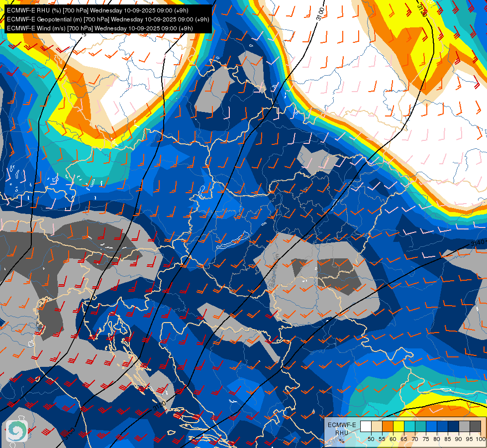Image resolution: width=487 pixels, height=448 pixels.
Task: Click the orange 55–60% legend swatch
Action: point(388,426)
